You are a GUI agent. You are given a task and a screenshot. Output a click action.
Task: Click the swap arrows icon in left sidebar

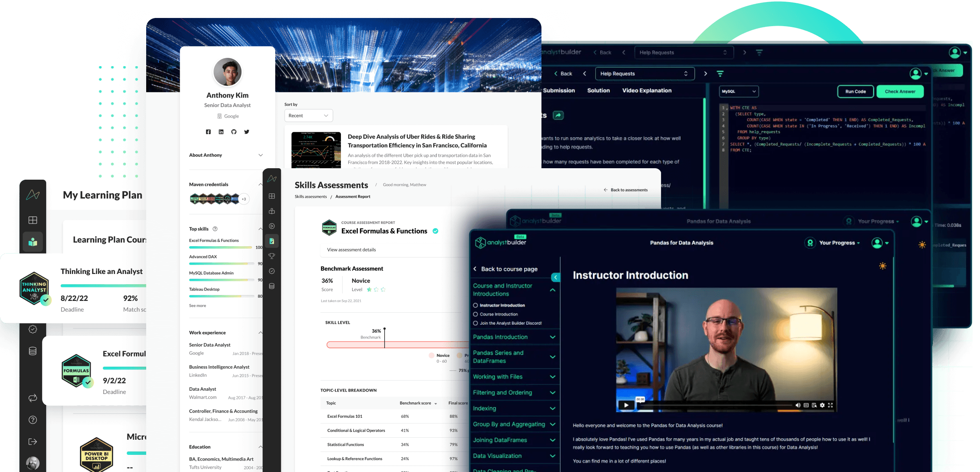pos(33,398)
